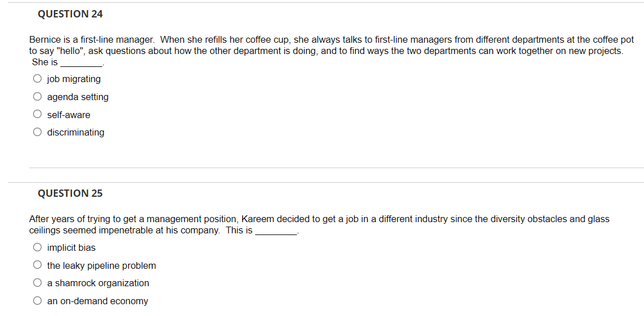Screen dimensions: 644x316
Task: Click the 'self-aware' answer label text
Action: pos(69,115)
